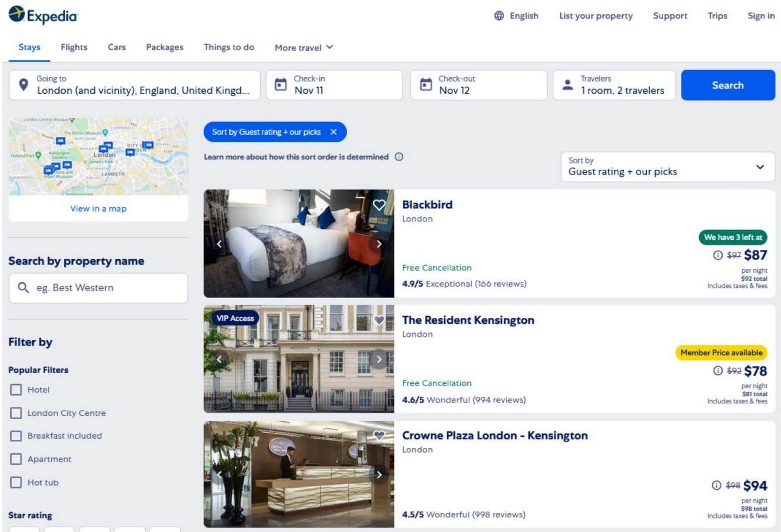The image size is (781, 532).
Task: Check the Breakfast included filter
Action: (16, 436)
